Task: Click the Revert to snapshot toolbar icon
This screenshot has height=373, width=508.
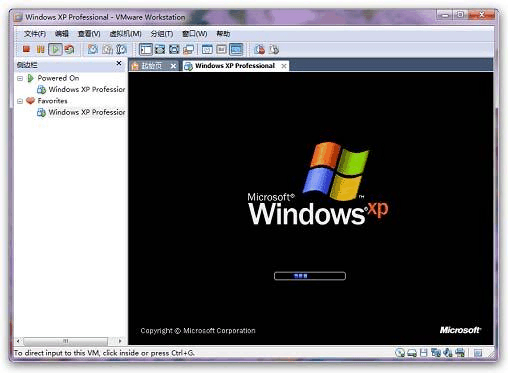Action: pos(107,49)
